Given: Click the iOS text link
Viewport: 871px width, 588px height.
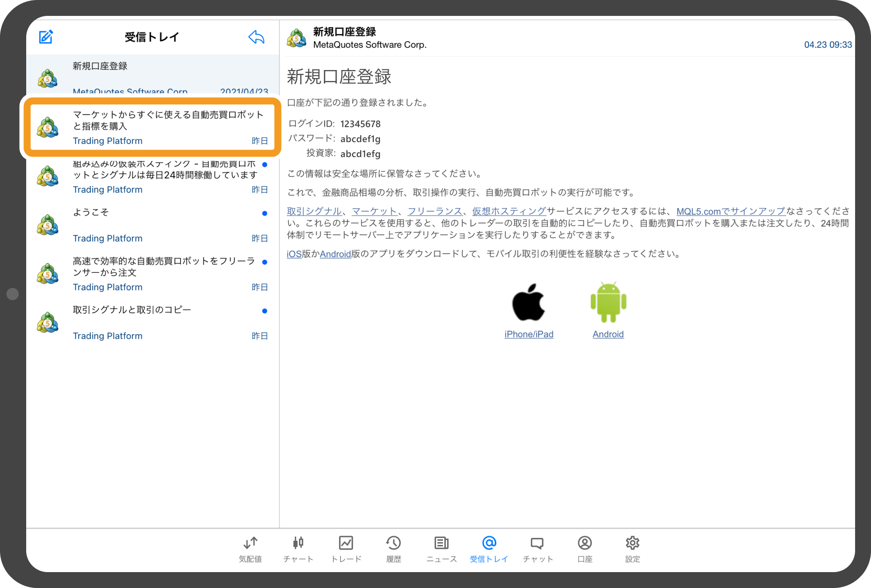Looking at the screenshot, I should (294, 254).
